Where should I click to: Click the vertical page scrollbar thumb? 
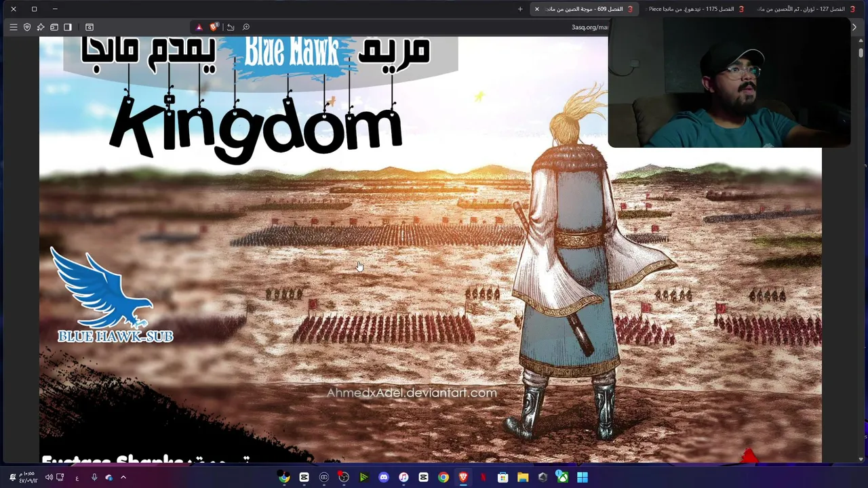click(861, 53)
